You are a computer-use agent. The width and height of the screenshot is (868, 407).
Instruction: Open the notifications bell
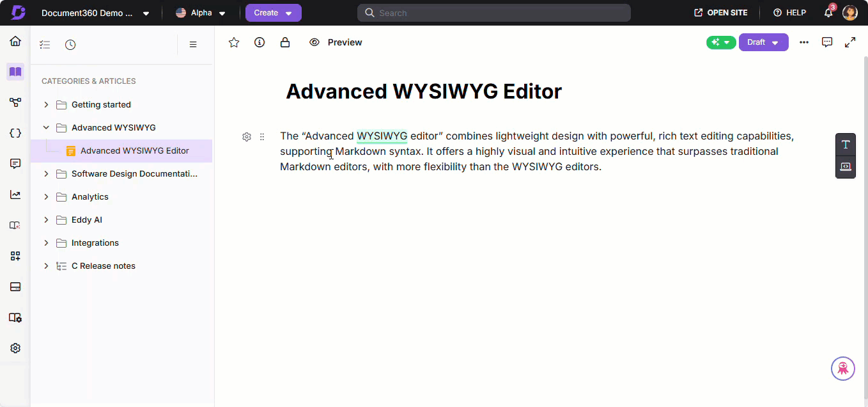828,13
